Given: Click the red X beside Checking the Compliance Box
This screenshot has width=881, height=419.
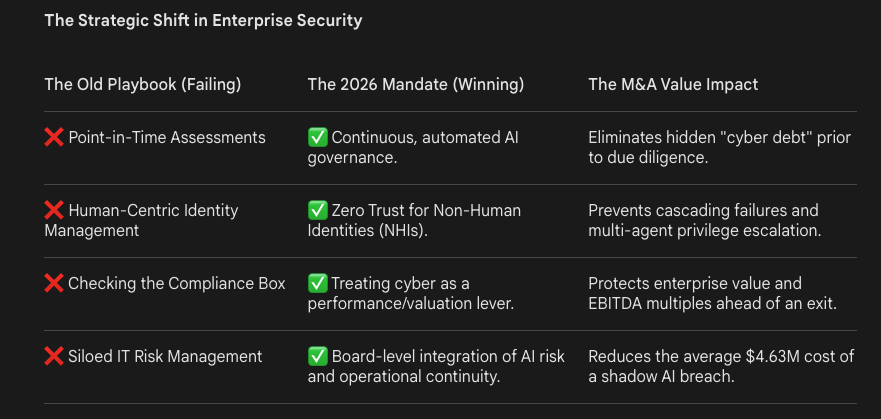Looking at the screenshot, I should click(x=54, y=284).
